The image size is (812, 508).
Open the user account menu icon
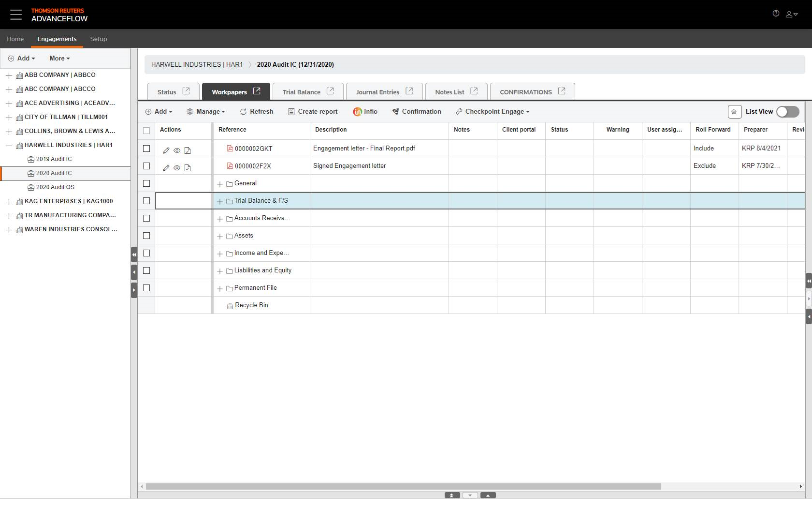pos(791,15)
